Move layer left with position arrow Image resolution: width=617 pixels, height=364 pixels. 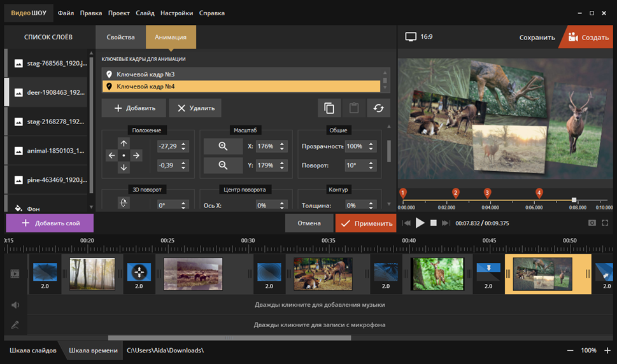point(112,156)
